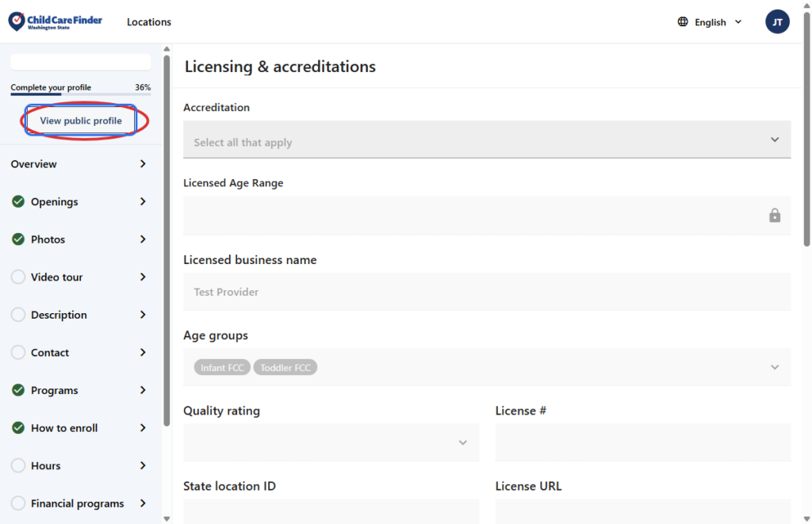812x524 pixels.
Task: Open the Locations menu item
Action: 149,22
